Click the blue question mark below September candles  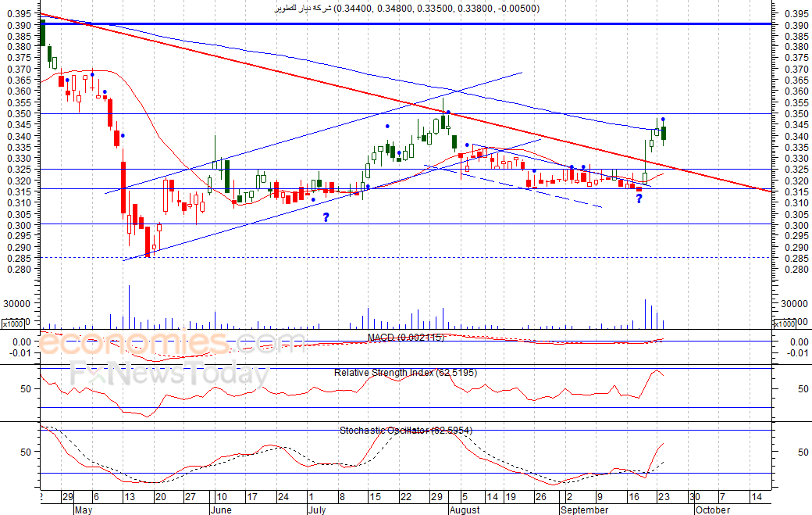click(639, 198)
